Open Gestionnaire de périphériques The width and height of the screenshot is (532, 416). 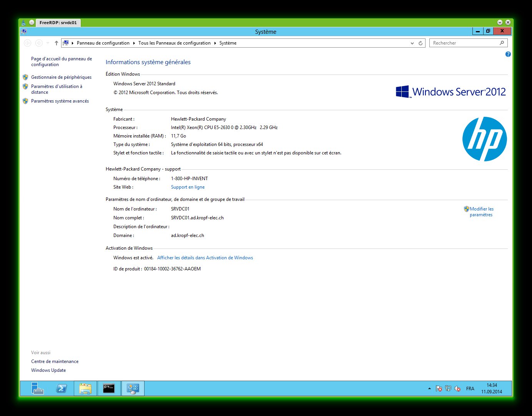click(x=61, y=77)
